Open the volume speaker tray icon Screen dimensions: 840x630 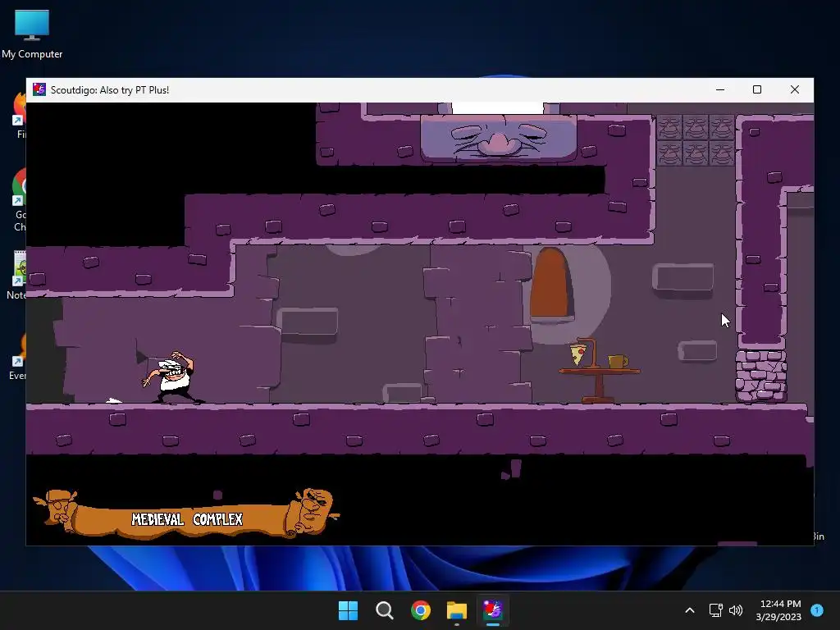[736, 610]
